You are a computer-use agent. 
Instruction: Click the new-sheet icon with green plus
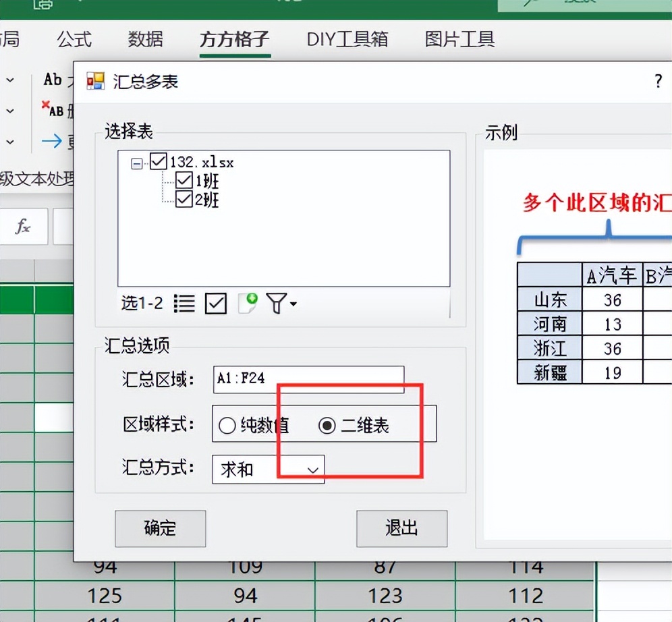[x=247, y=303]
